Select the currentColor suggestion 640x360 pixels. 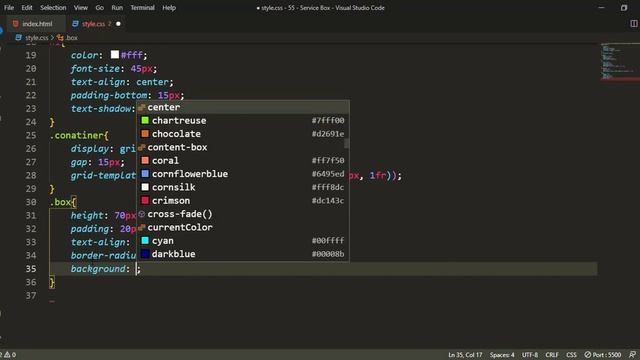pyautogui.click(x=243, y=227)
